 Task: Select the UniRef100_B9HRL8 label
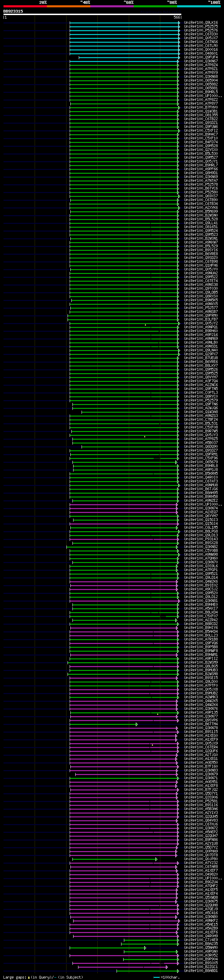[201, 466]
